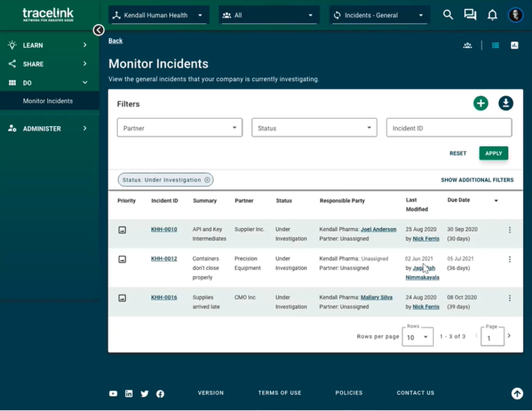Click the Priority column header
Viewport: 532px width, 411px height.
pyautogui.click(x=127, y=201)
